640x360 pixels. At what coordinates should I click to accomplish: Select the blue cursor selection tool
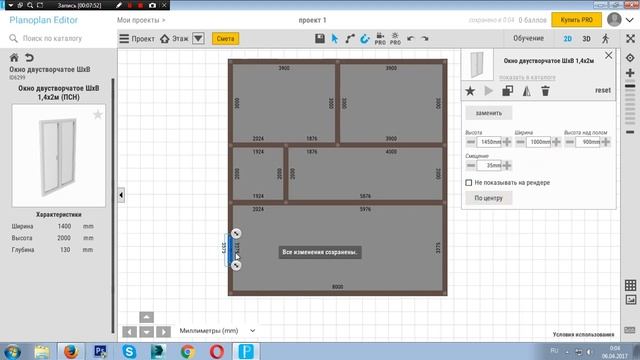click(x=335, y=39)
